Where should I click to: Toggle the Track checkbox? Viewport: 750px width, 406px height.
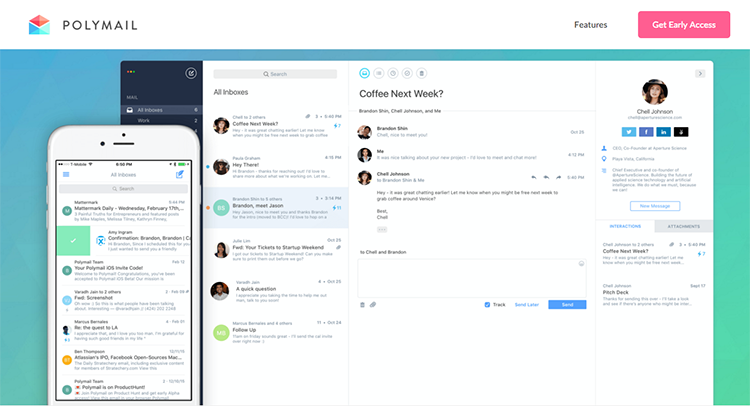pos(487,304)
